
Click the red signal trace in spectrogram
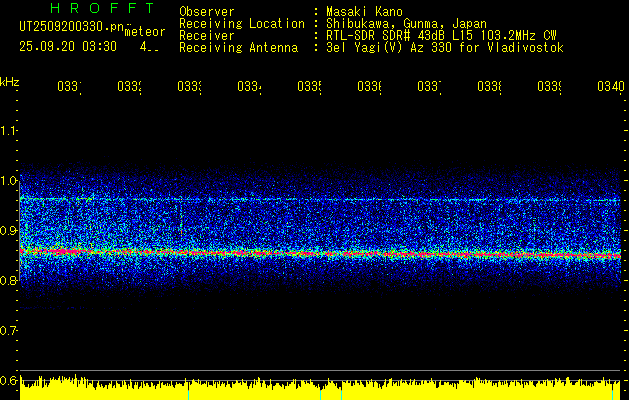pyautogui.click(x=300, y=254)
